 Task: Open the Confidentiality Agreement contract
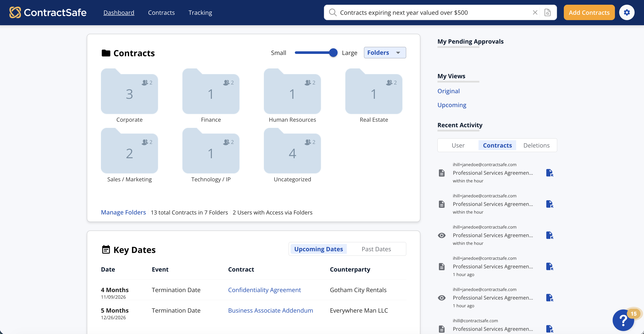coord(264,290)
